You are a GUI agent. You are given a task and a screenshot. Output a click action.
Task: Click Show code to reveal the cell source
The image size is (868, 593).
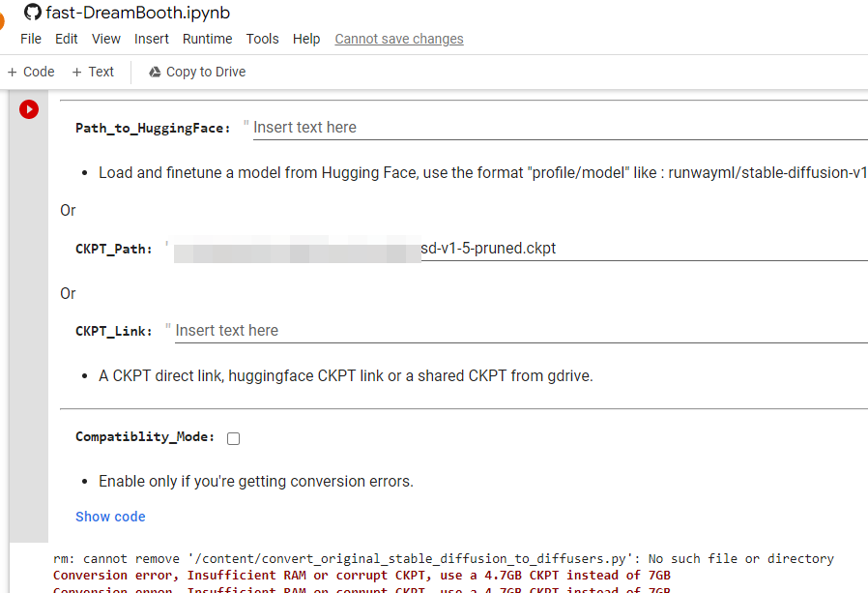110,517
